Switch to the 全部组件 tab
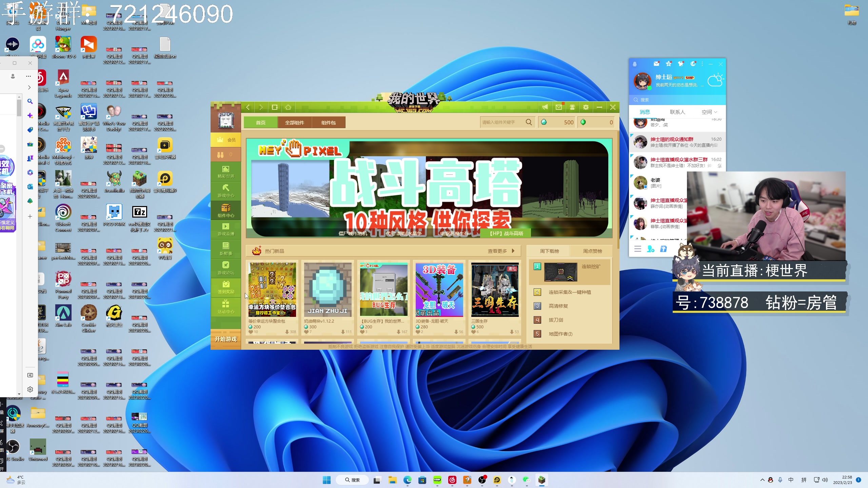Image resolution: width=868 pixels, height=488 pixels. (x=294, y=122)
